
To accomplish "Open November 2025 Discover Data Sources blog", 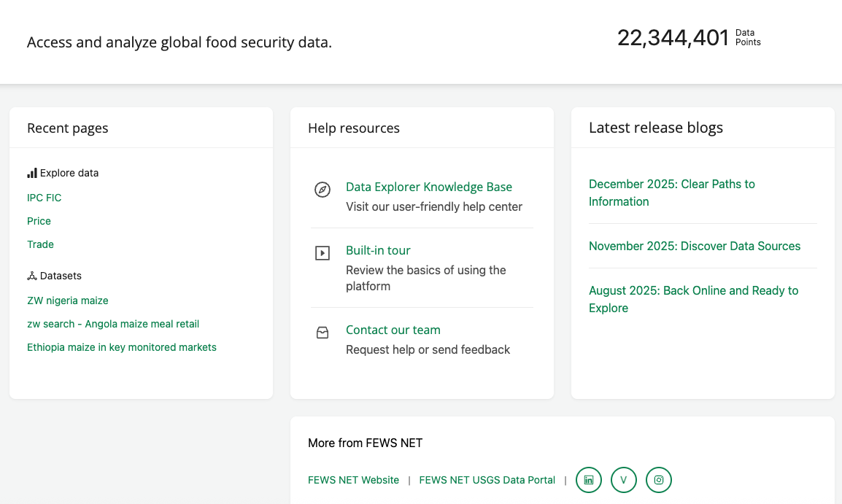I will tap(695, 246).
